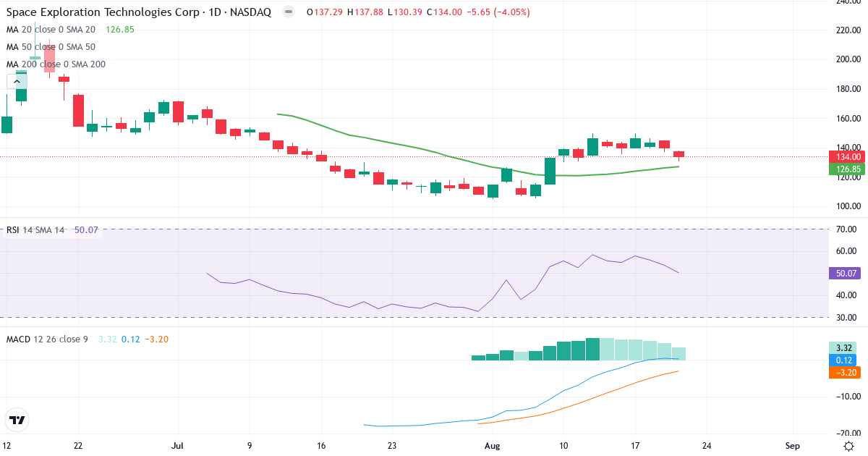Click the RSI legend value 50.07

86,230
